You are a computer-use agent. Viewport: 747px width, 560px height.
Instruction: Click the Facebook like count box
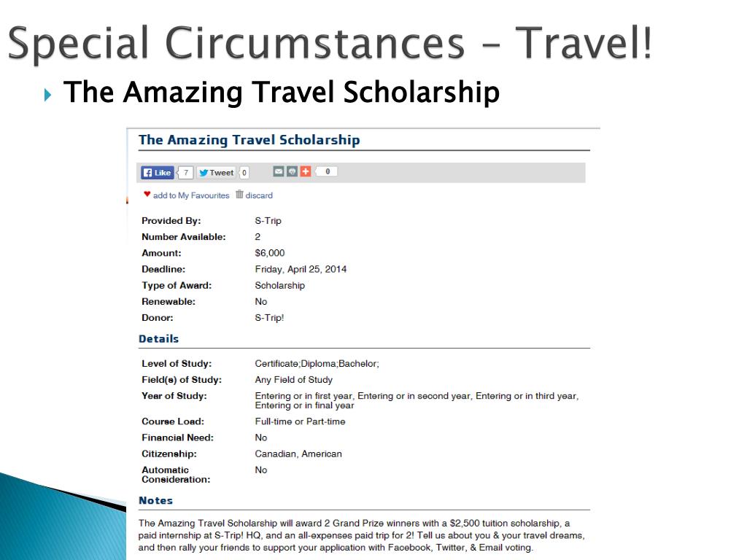click(x=185, y=172)
